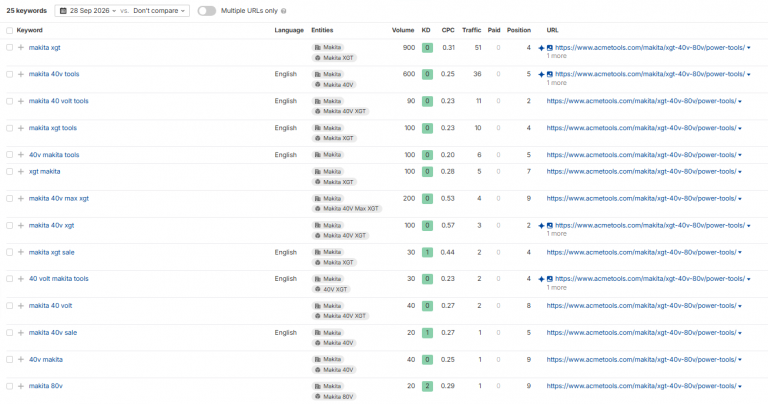Click the image pack icon in makita xgt row
The width and height of the screenshot is (768, 404).
[550, 48]
